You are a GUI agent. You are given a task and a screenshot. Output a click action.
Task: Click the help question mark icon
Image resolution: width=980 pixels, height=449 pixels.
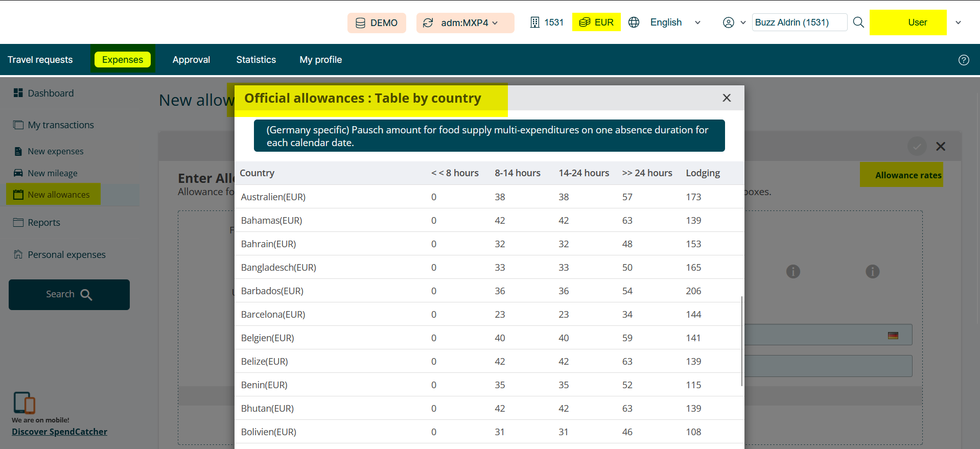coord(963,60)
